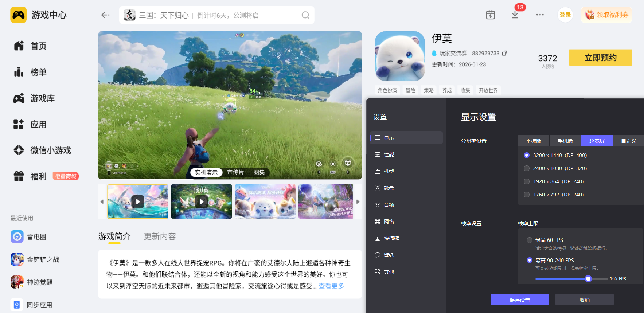644x313 pixels.
Task: Switch to 平板版 resolution tab
Action: click(534, 141)
